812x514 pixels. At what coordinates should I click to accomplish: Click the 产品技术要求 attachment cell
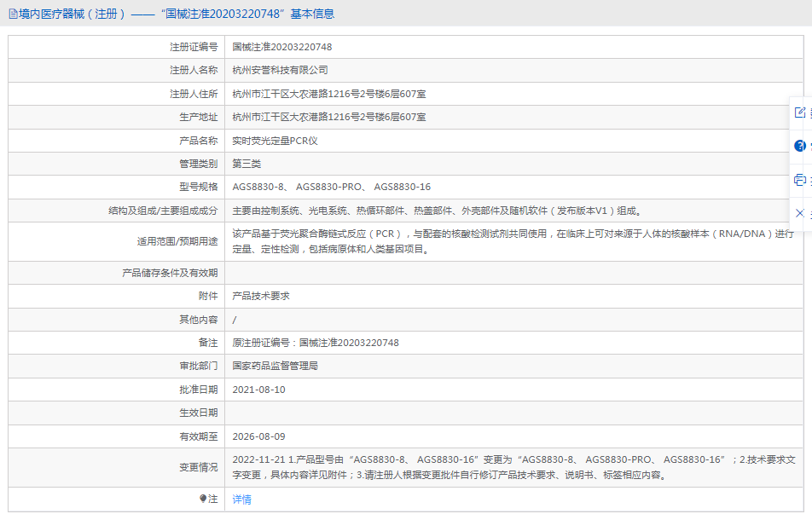pos(261,296)
